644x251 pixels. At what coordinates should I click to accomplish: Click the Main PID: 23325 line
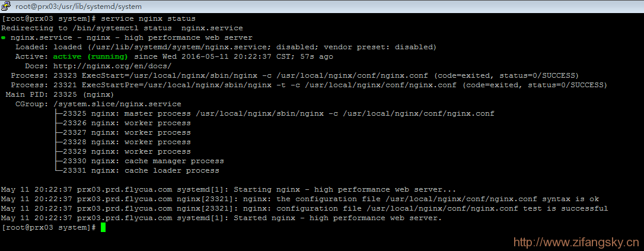coord(54,94)
